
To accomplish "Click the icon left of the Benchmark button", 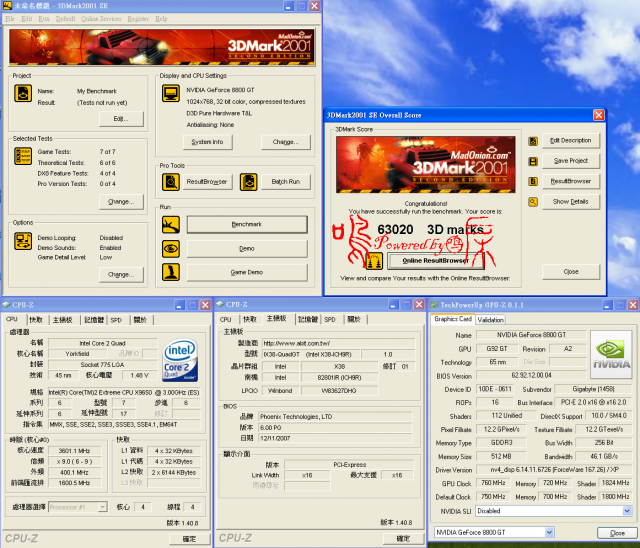I will [x=171, y=225].
